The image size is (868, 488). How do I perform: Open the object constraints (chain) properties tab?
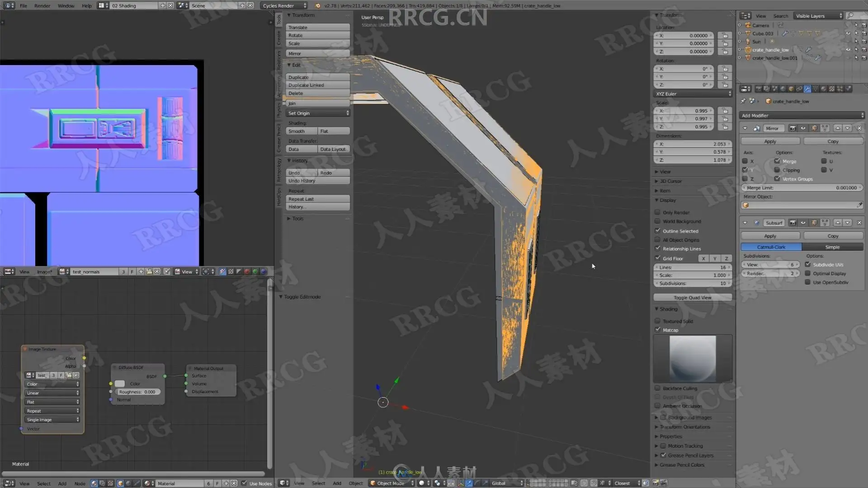coord(799,89)
